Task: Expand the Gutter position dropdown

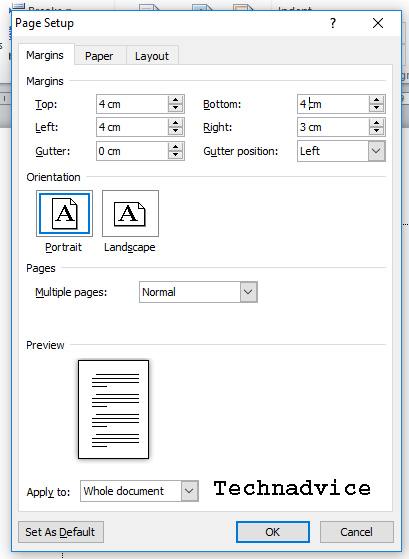Action: point(376,151)
